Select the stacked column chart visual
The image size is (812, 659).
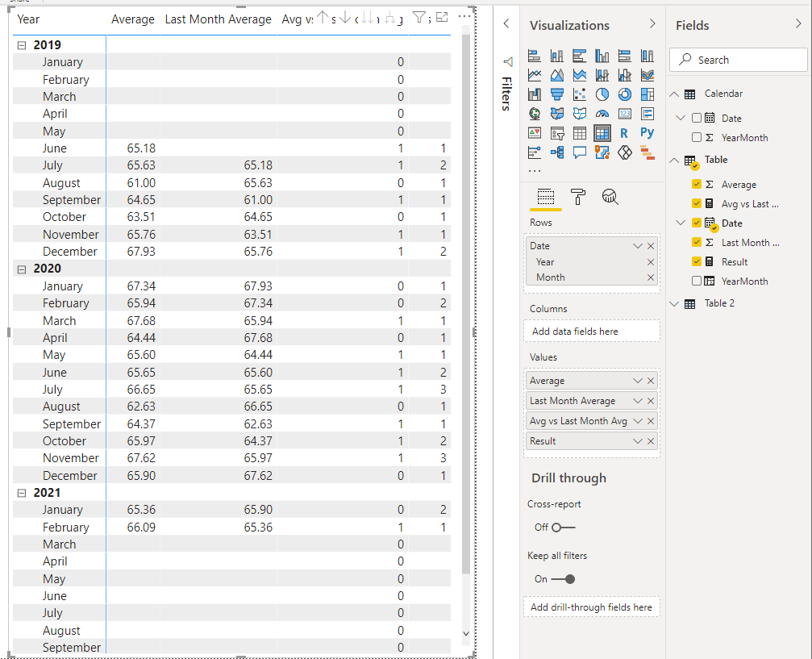pyautogui.click(x=557, y=56)
